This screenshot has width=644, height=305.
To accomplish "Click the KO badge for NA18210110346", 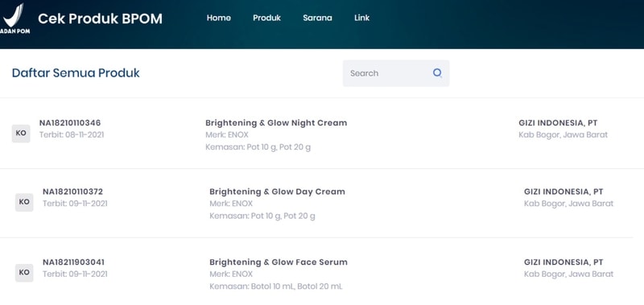I will click(21, 134).
